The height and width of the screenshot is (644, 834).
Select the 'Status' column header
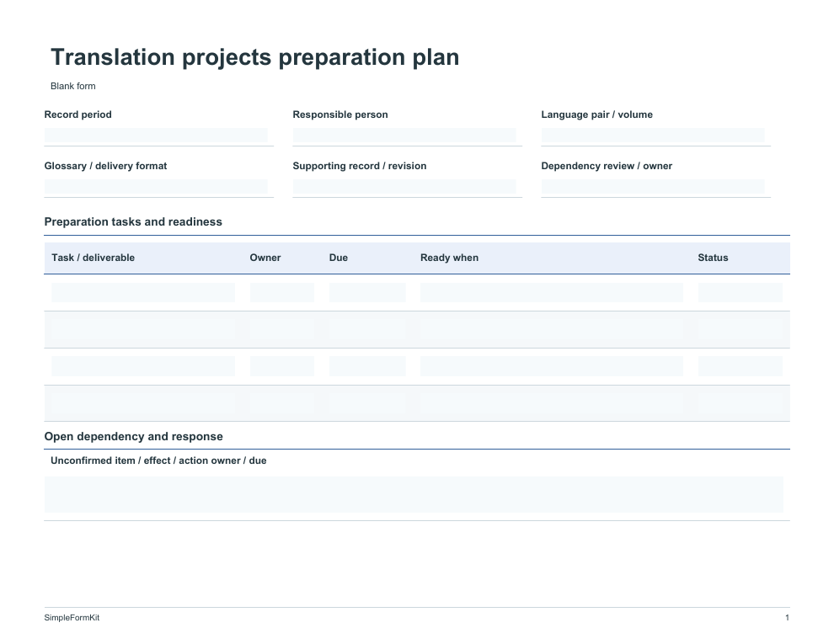713,258
